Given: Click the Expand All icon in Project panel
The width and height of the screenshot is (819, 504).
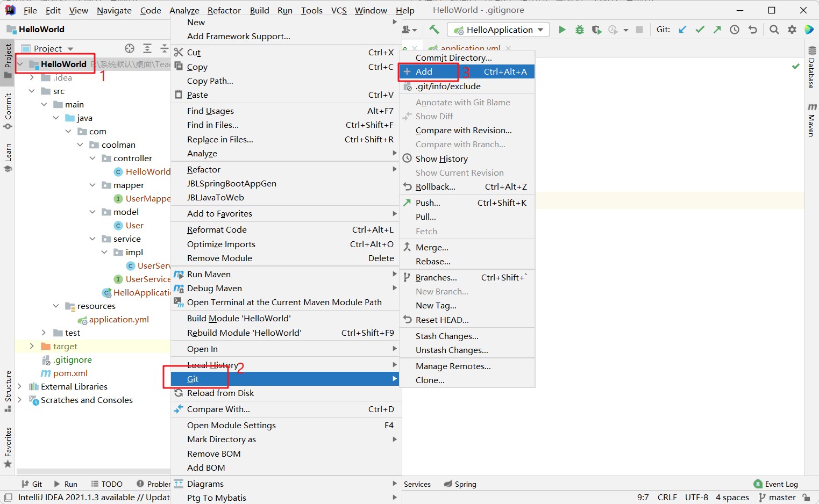Looking at the screenshot, I should point(147,48).
